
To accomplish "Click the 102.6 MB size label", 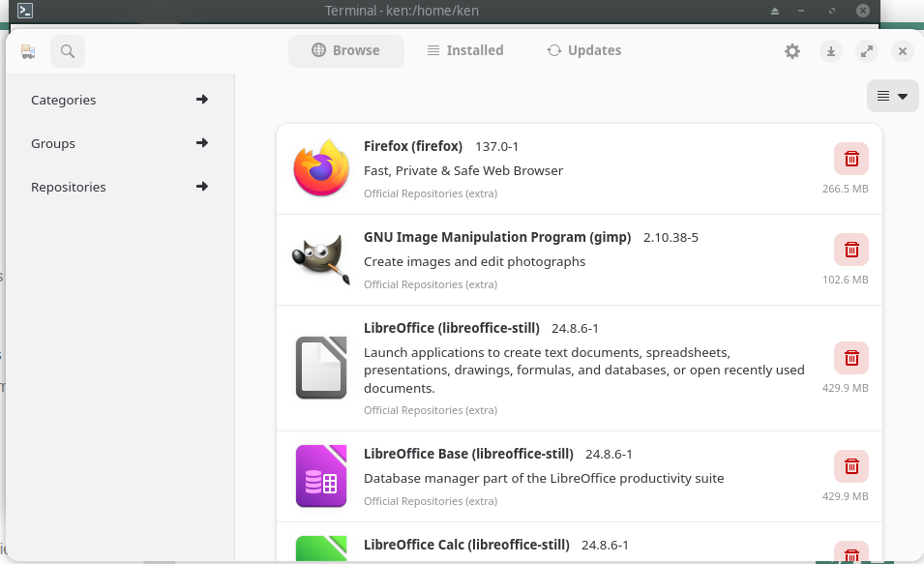I will (845, 280).
